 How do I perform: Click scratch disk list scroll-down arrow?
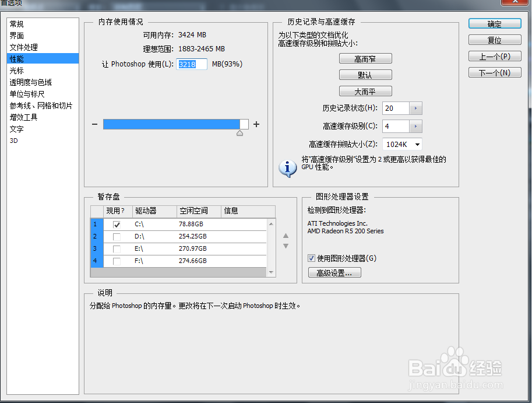tap(271, 272)
